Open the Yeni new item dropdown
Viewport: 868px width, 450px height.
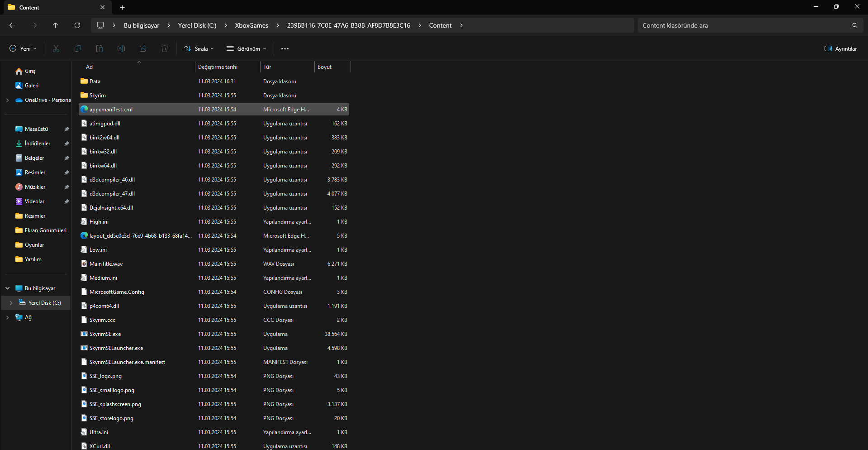(x=23, y=48)
